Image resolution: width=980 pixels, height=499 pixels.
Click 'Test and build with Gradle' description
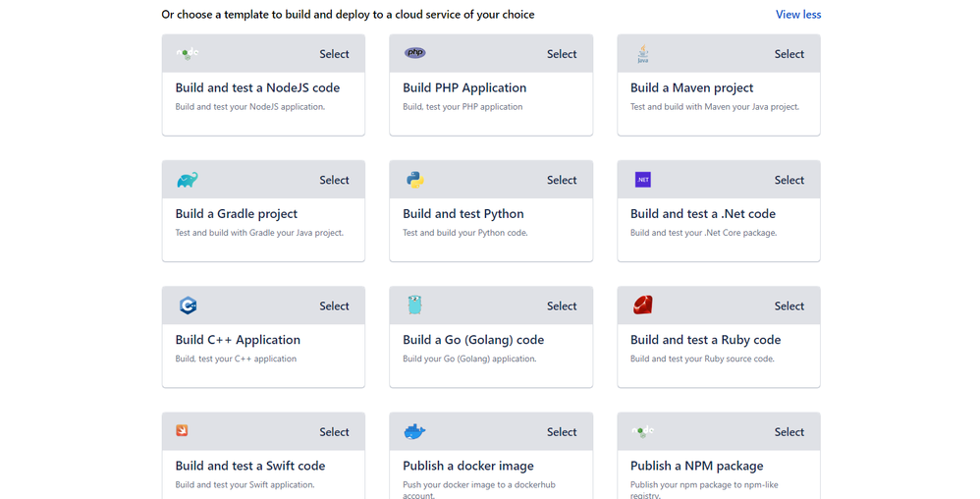click(x=259, y=233)
